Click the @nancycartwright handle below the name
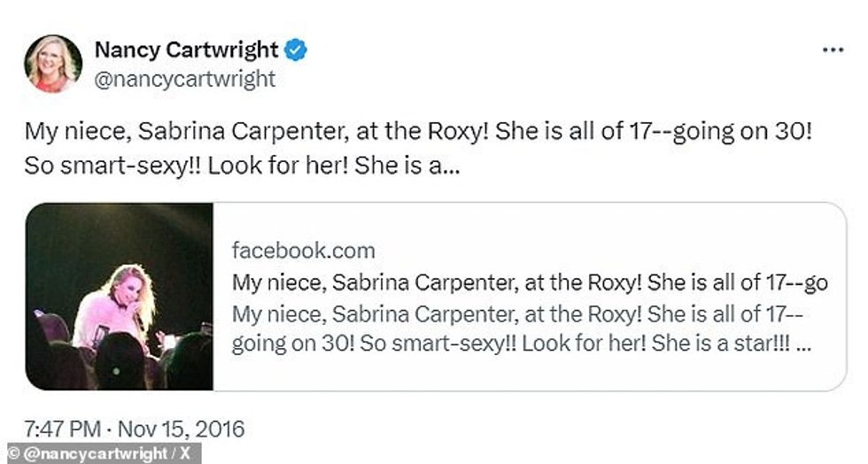 point(184,80)
